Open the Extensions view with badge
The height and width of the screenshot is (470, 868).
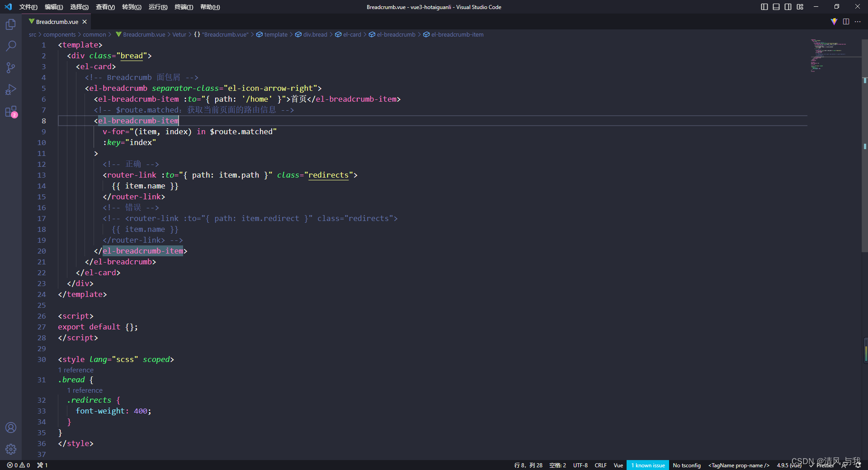click(x=11, y=112)
